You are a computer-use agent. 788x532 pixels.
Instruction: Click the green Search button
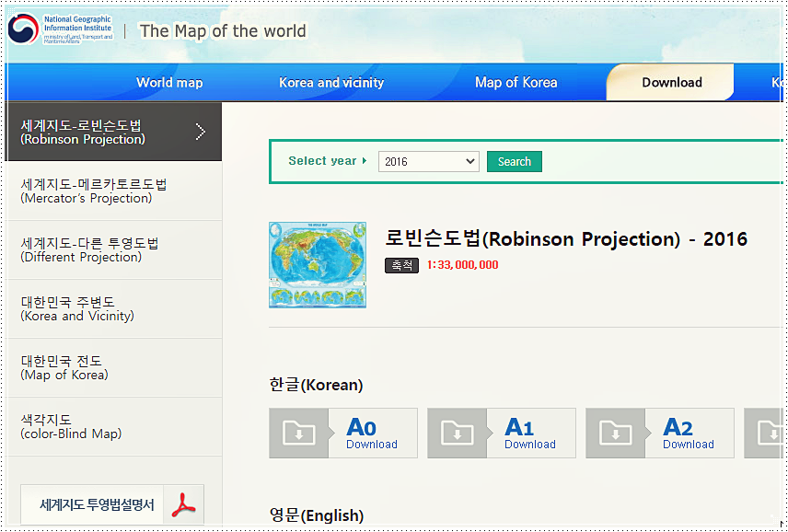(514, 161)
